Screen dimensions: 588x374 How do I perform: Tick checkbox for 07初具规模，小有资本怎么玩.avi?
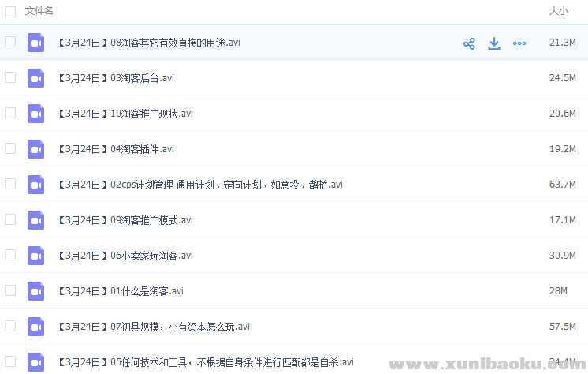10,326
